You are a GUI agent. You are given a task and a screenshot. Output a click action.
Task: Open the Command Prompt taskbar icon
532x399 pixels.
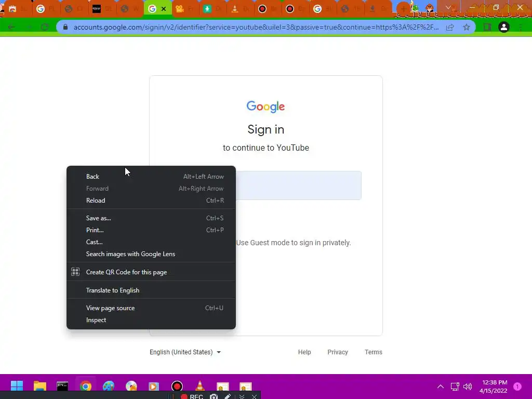coord(62,386)
